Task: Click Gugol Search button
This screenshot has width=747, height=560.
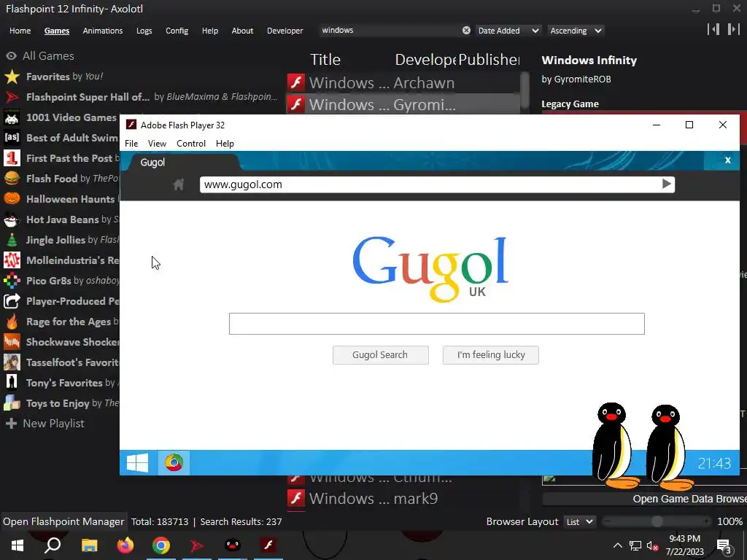Action: (380, 355)
